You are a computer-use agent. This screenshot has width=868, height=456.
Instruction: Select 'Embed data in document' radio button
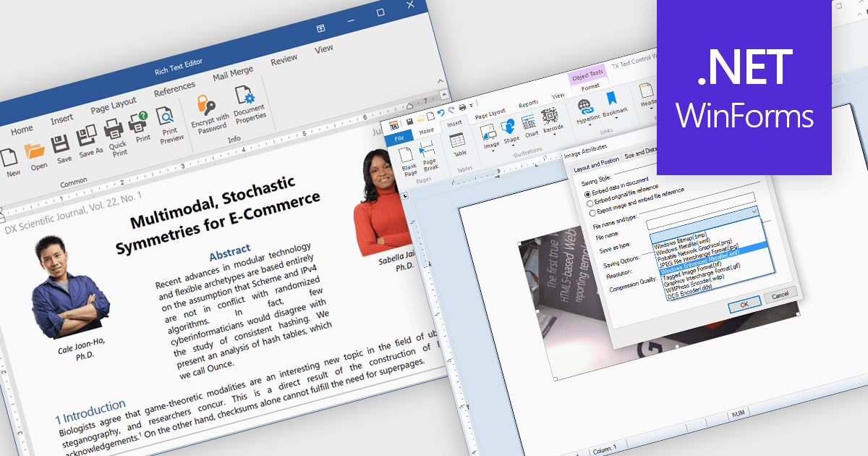[x=587, y=193]
